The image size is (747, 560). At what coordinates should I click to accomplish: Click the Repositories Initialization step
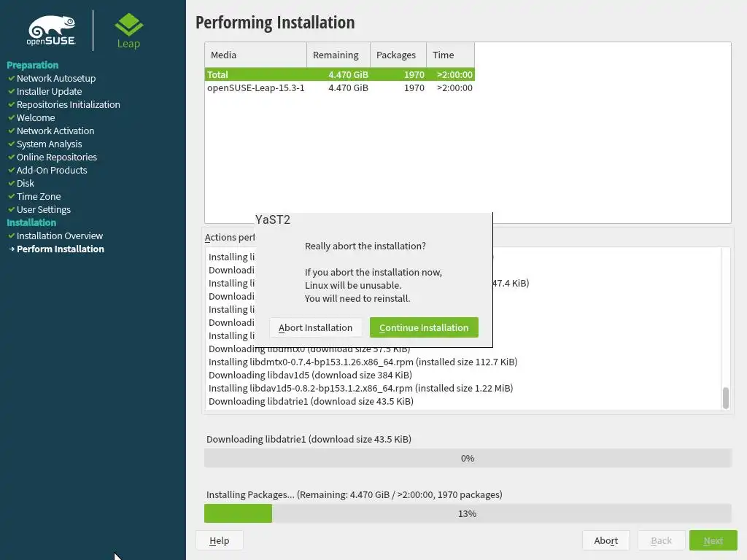68,104
